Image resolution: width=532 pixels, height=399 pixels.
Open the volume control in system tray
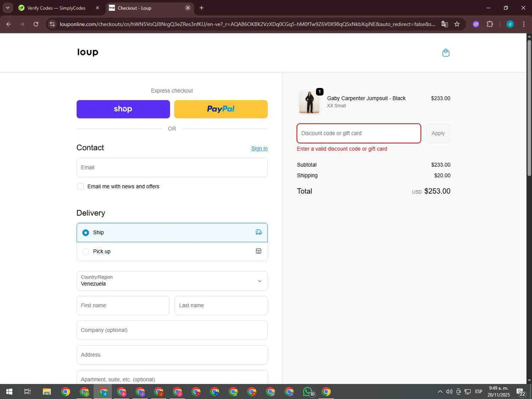pyautogui.click(x=449, y=392)
